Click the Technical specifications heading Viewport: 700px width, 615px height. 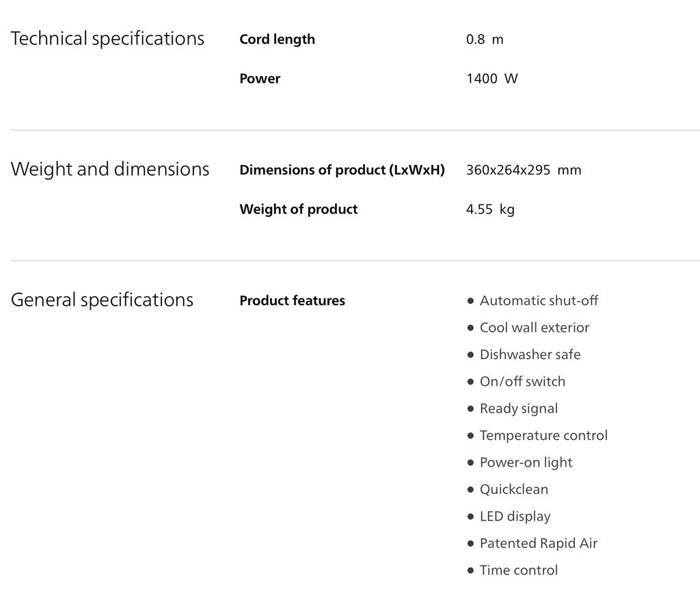pyautogui.click(x=107, y=38)
